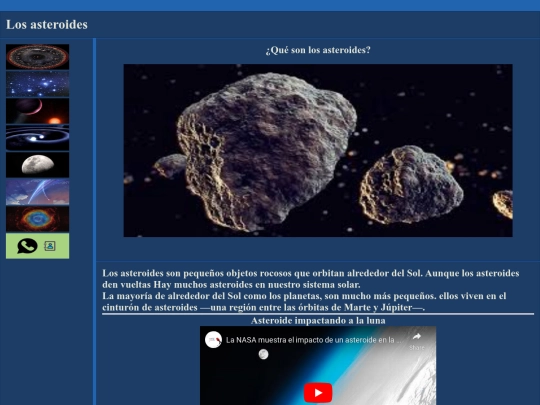Play the YouTube asteroid impact video
Image resolution: width=540 pixels, height=405 pixels.
tap(318, 393)
